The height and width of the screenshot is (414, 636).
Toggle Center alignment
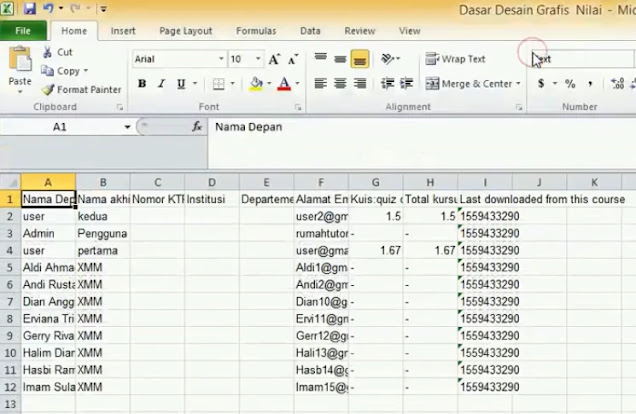click(340, 84)
